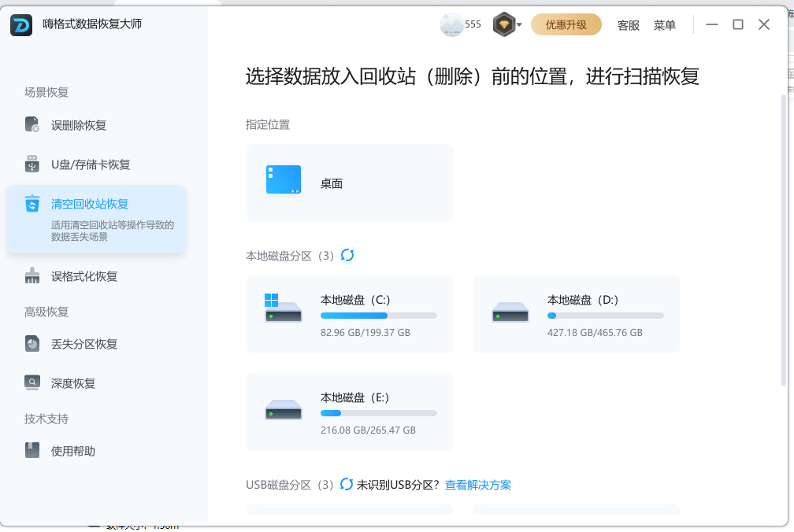Click the user avatar labeled 555

tap(452, 24)
